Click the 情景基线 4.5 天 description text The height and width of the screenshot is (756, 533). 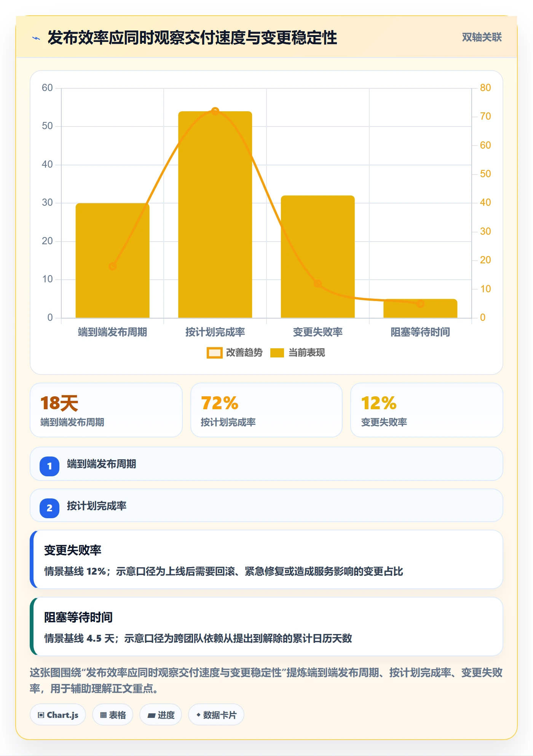tap(198, 638)
